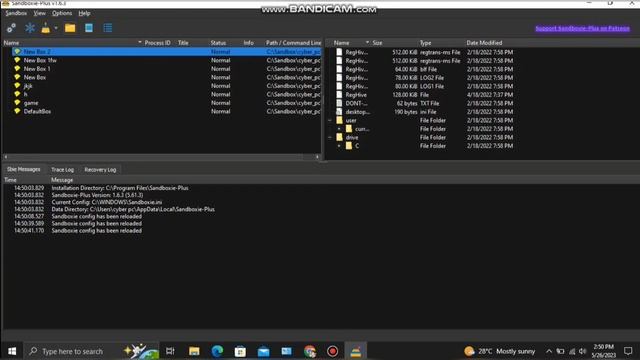
Task: Sort files by Date Modified header
Action: point(484,42)
